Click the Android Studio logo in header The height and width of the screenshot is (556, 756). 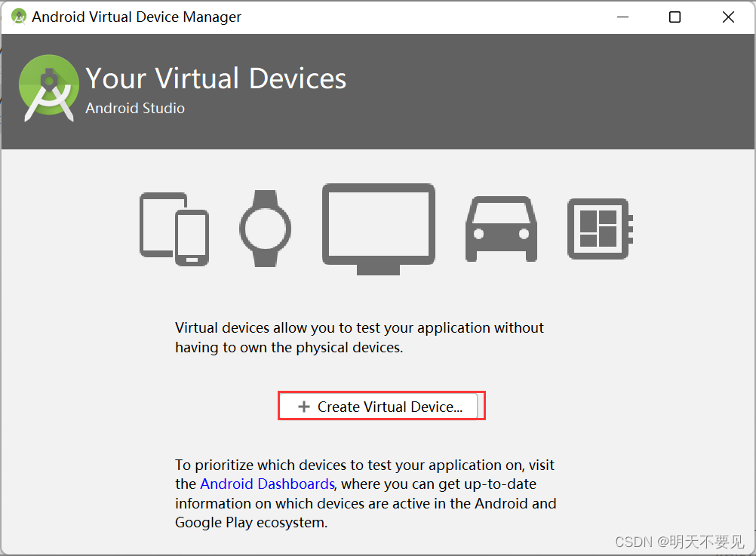pos(49,88)
